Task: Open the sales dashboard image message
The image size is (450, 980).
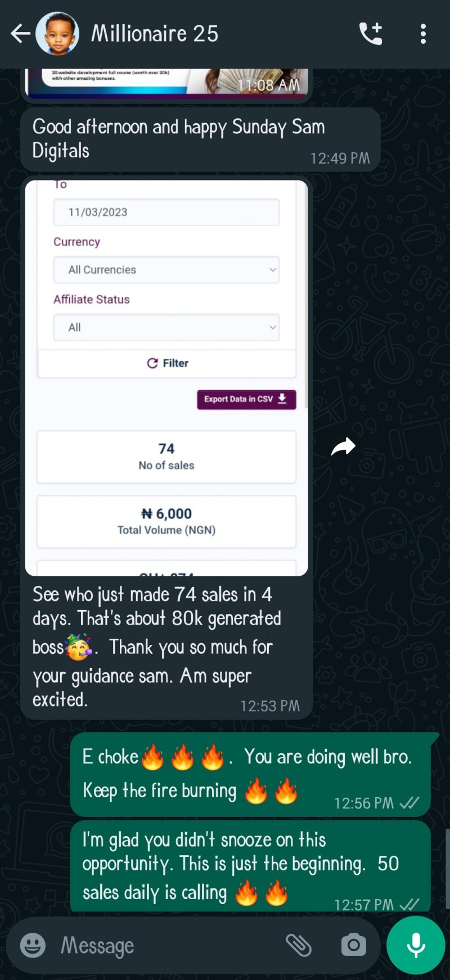Action: [166, 378]
